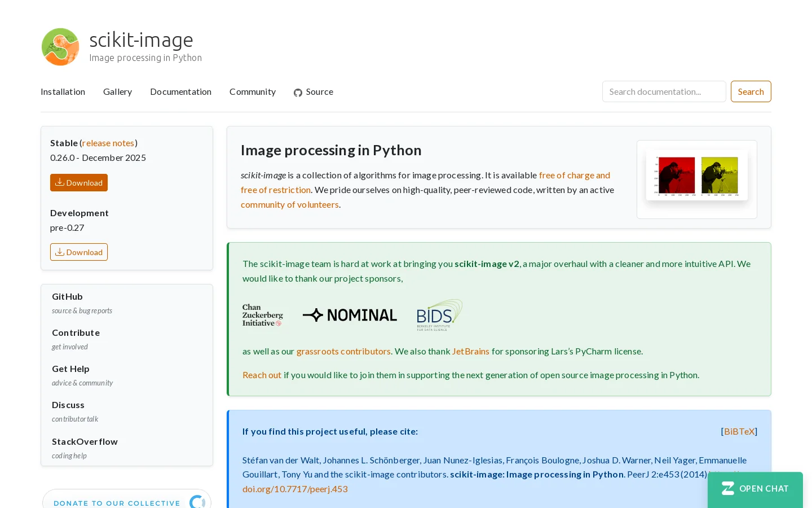Viewport: 812px width, 508px height.
Task: Open the Source link with the GitHub icon
Action: 314,92
